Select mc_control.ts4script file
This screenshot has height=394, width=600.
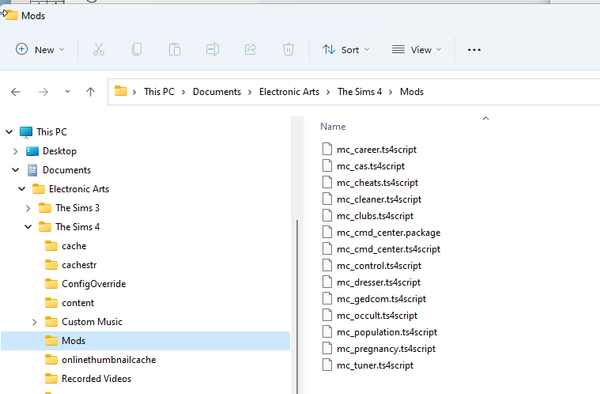coord(379,266)
